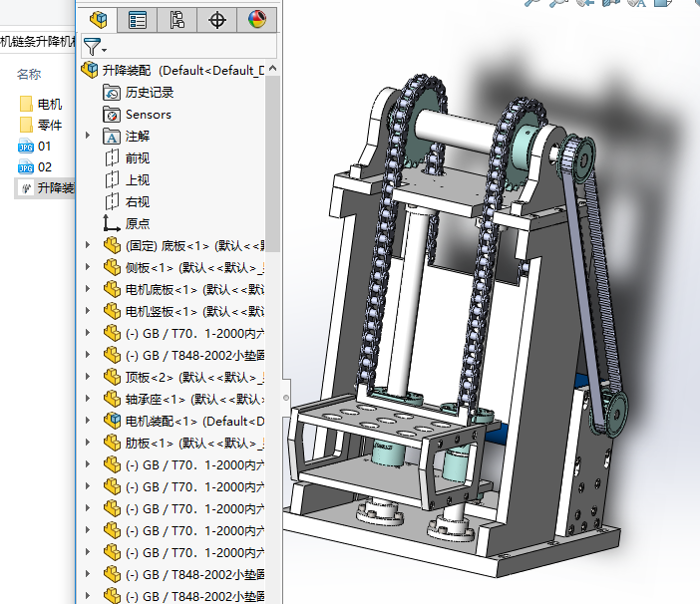Viewport: 700px width, 604px height.
Task: Expand the 轴承座<1> component node
Action: pos(88,399)
